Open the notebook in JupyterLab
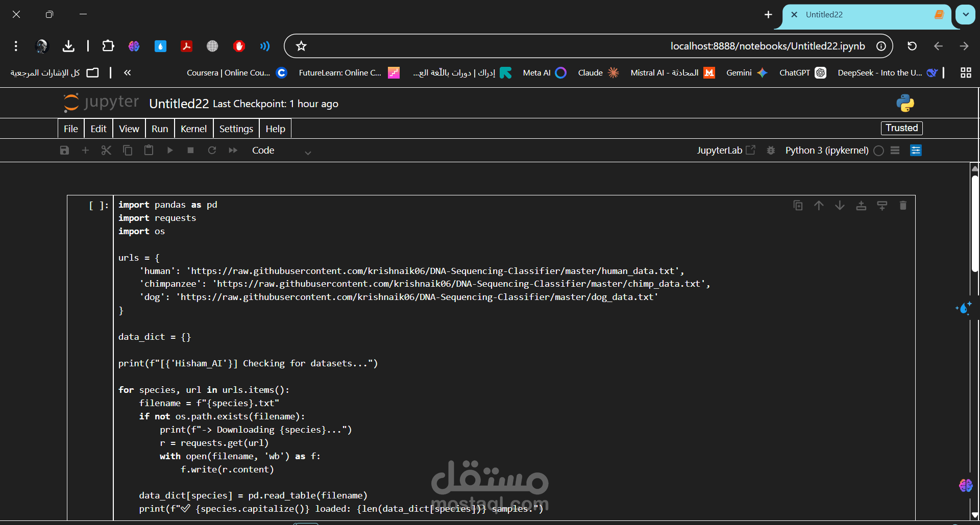The width and height of the screenshot is (980, 525). point(726,150)
